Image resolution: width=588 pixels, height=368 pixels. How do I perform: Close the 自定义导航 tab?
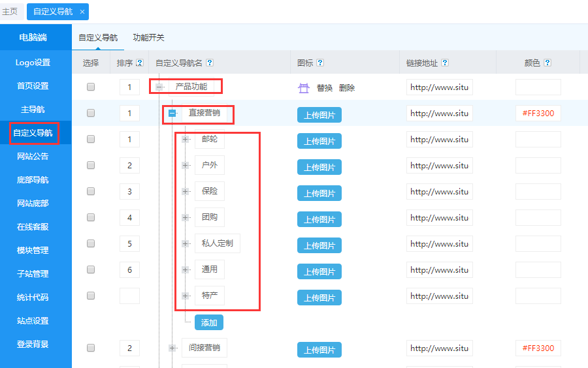pyautogui.click(x=82, y=12)
